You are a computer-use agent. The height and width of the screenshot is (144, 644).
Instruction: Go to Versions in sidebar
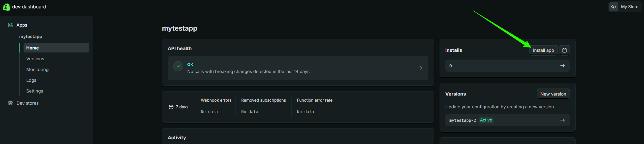pyautogui.click(x=35, y=59)
